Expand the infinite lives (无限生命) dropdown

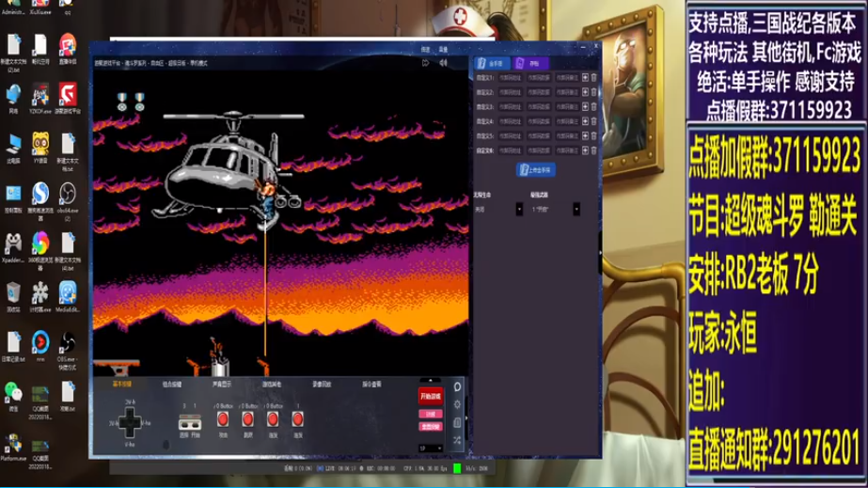pyautogui.click(x=519, y=210)
